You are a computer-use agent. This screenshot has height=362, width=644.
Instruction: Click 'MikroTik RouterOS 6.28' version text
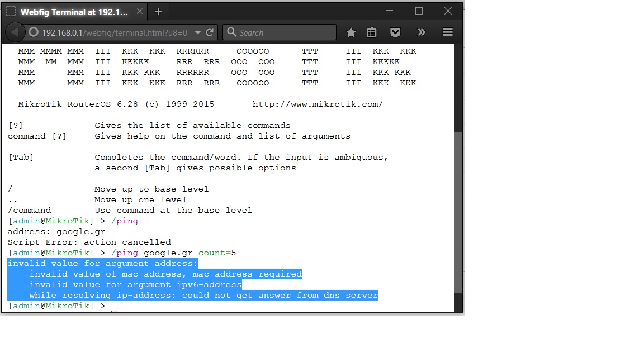78,104
